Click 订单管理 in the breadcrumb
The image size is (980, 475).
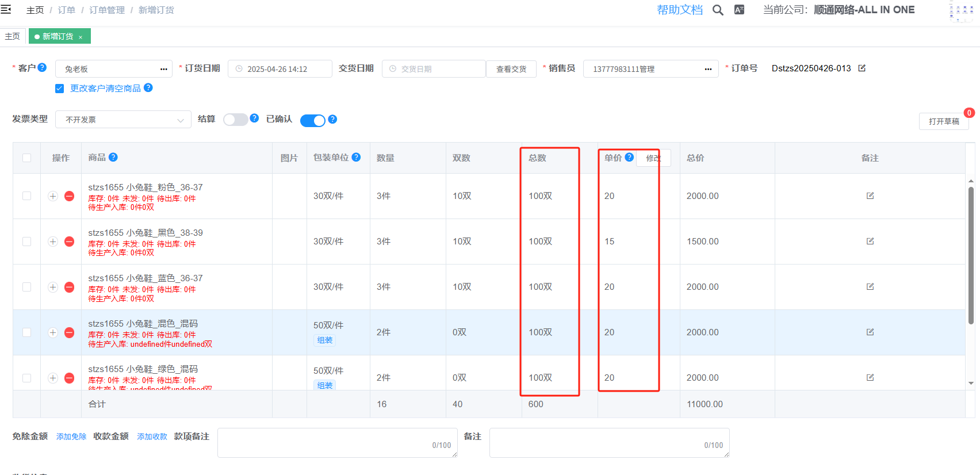coord(107,10)
